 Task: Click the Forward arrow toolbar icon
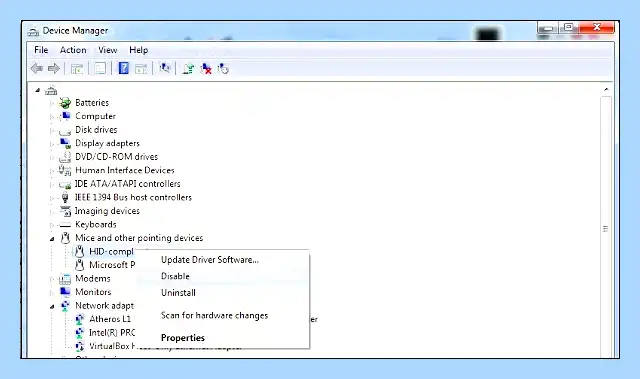click(x=53, y=69)
